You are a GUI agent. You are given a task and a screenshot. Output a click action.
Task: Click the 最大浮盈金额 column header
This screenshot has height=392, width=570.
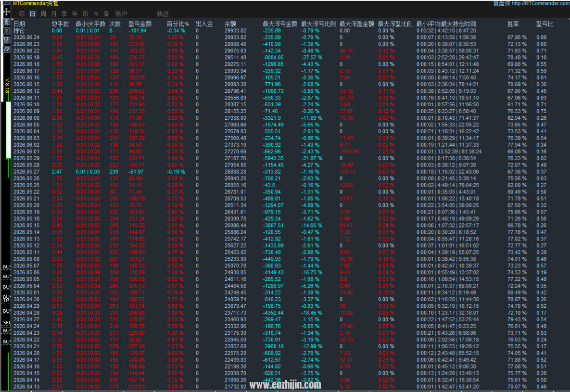click(x=356, y=24)
